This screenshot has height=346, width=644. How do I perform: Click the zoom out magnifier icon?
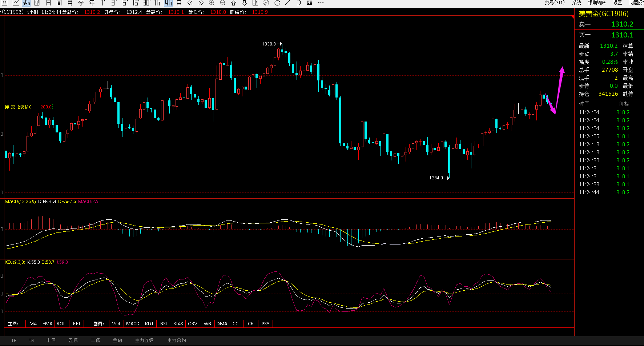pyautogui.click(x=222, y=3)
